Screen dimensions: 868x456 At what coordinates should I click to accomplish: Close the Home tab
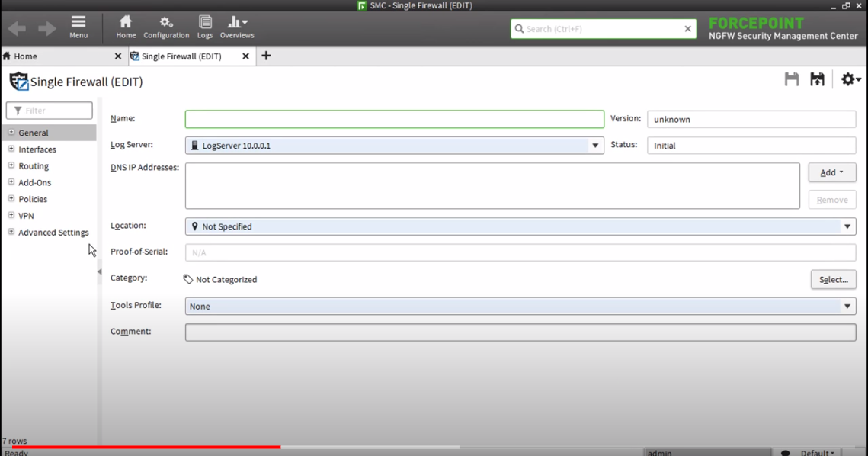(x=118, y=56)
